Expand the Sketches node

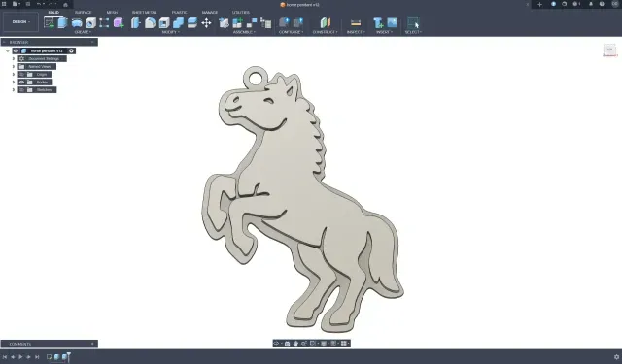(14, 90)
